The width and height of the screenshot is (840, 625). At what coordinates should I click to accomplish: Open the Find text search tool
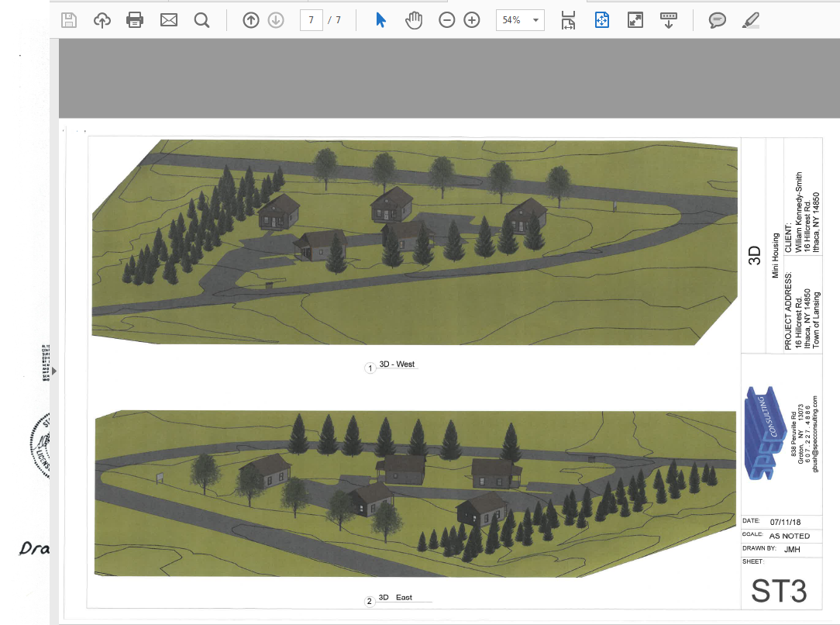[202, 20]
